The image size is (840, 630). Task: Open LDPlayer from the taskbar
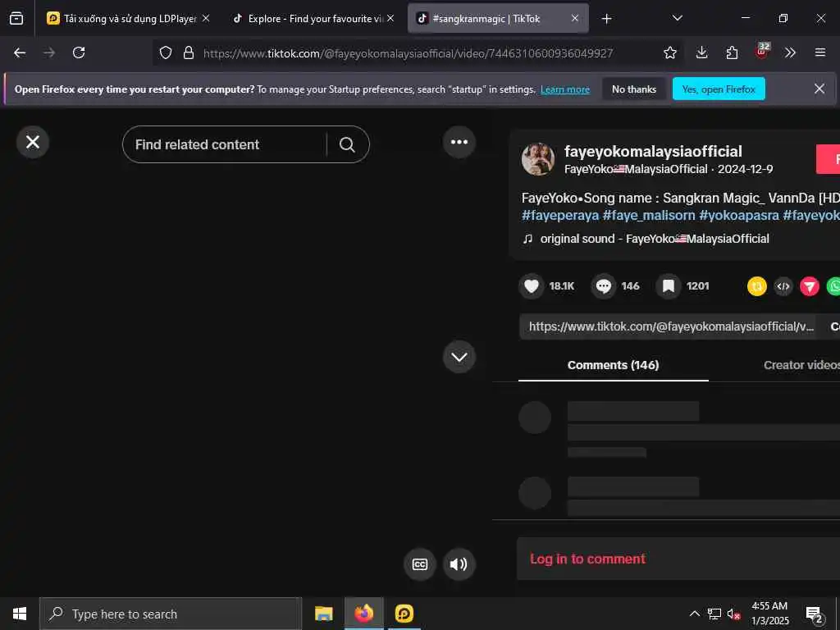(x=404, y=614)
